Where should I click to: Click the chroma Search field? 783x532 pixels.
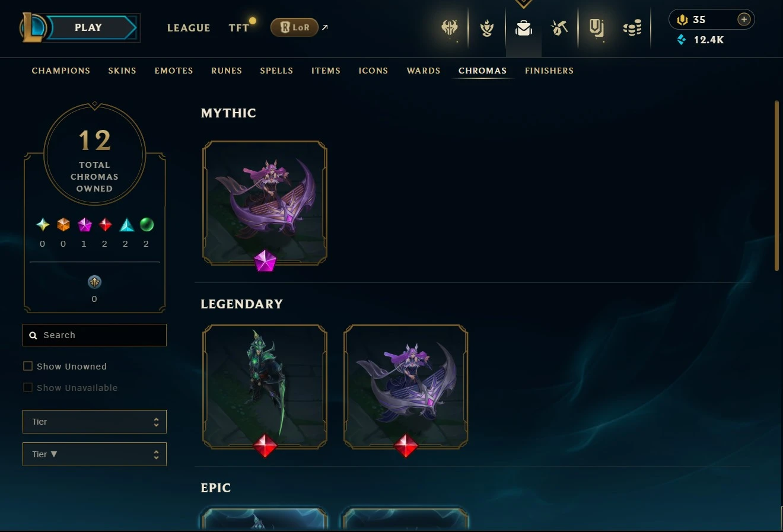coord(94,335)
